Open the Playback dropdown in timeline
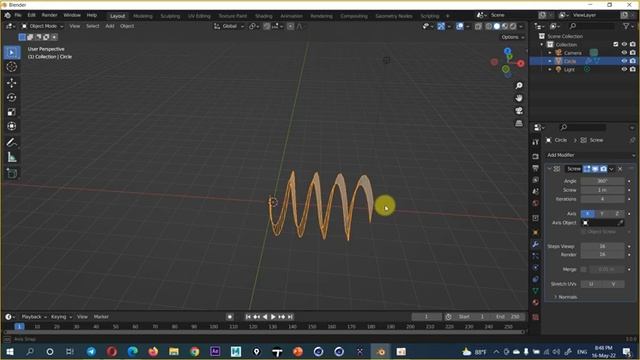 pyautogui.click(x=34, y=317)
